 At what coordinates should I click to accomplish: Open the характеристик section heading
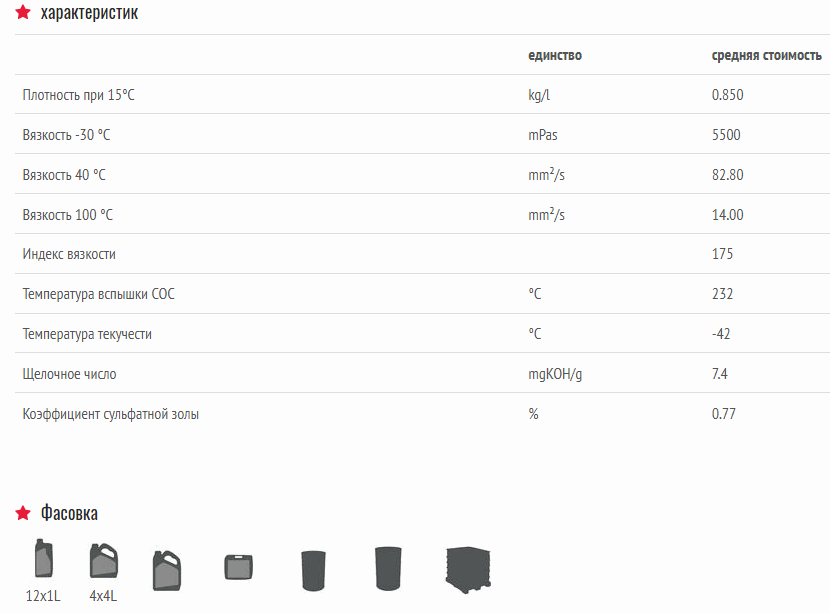click(89, 13)
